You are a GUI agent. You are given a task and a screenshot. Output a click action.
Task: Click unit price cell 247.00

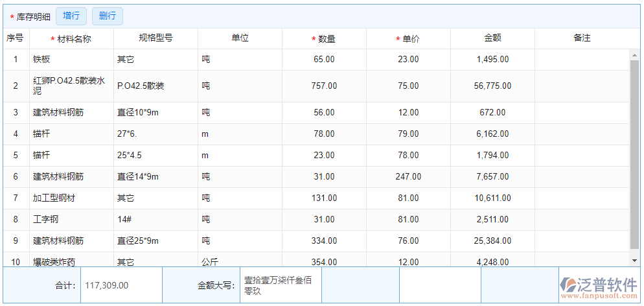pos(408,176)
